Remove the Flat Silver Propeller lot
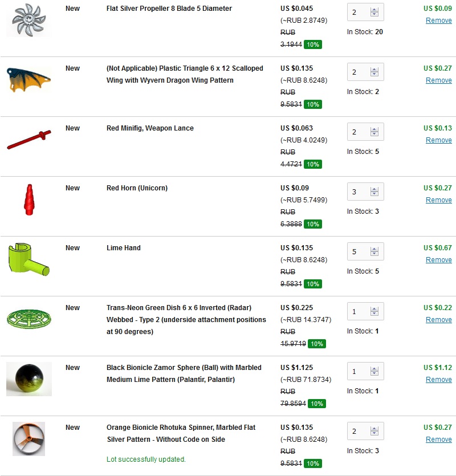 point(438,21)
